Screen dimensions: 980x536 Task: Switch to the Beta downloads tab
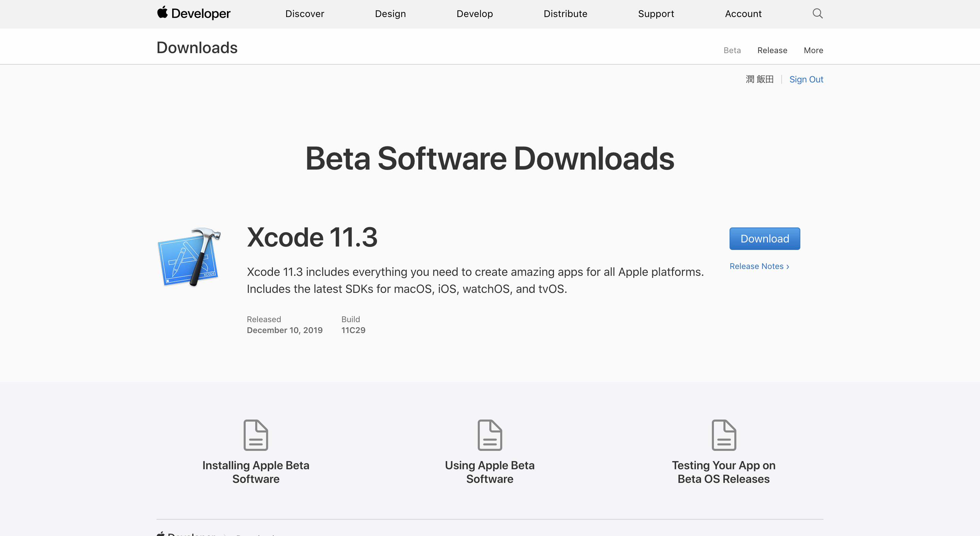point(732,50)
